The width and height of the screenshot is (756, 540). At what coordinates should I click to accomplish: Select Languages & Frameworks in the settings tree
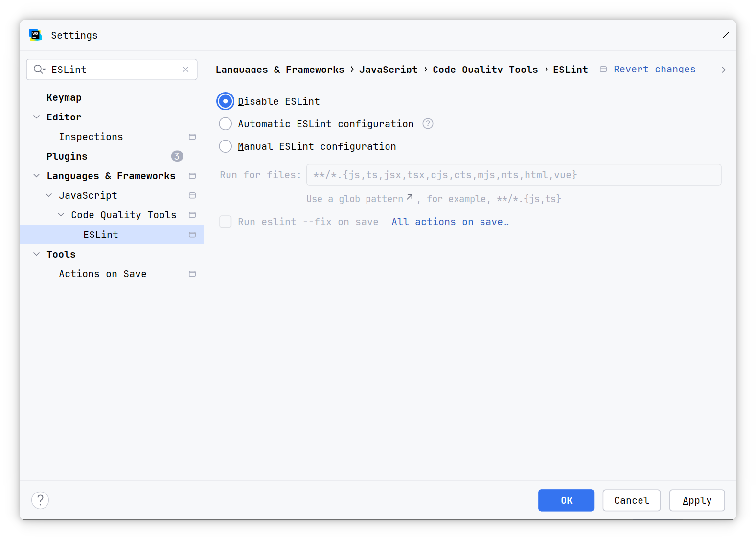[x=111, y=176]
